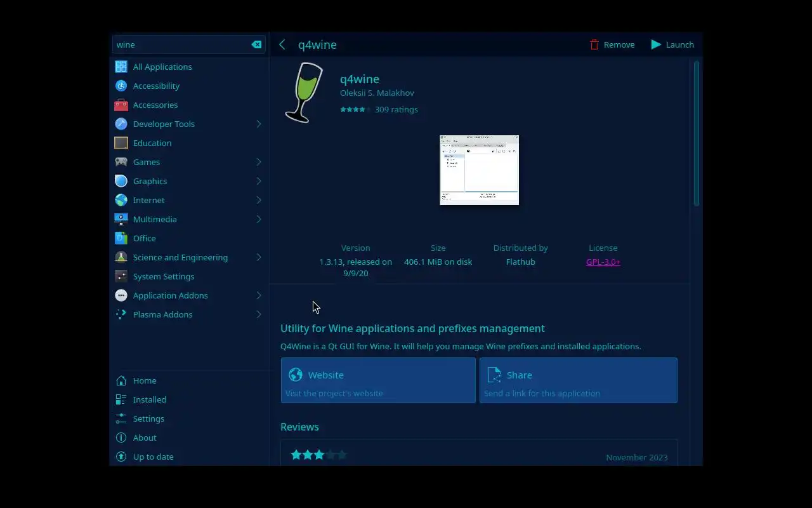Clear the wine search text
Screen dimensions: 812x508
pyautogui.click(x=256, y=44)
